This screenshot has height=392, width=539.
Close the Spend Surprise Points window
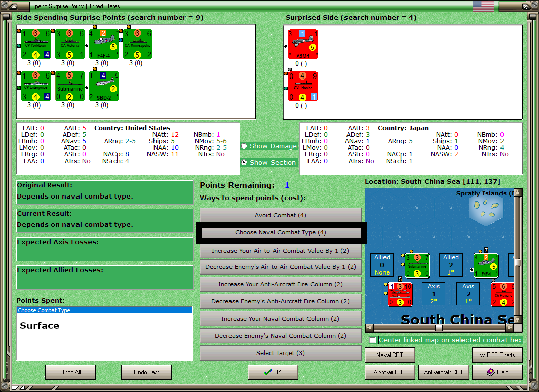526,6
